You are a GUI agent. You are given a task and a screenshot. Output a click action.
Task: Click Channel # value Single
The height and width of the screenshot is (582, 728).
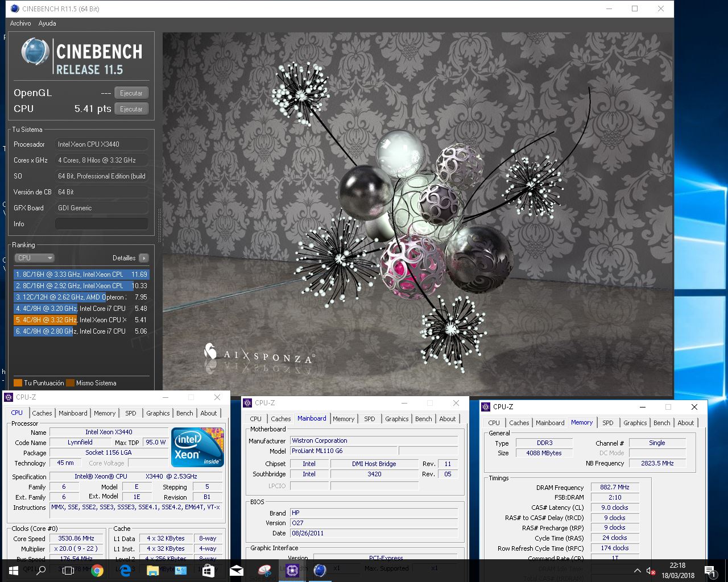657,443
